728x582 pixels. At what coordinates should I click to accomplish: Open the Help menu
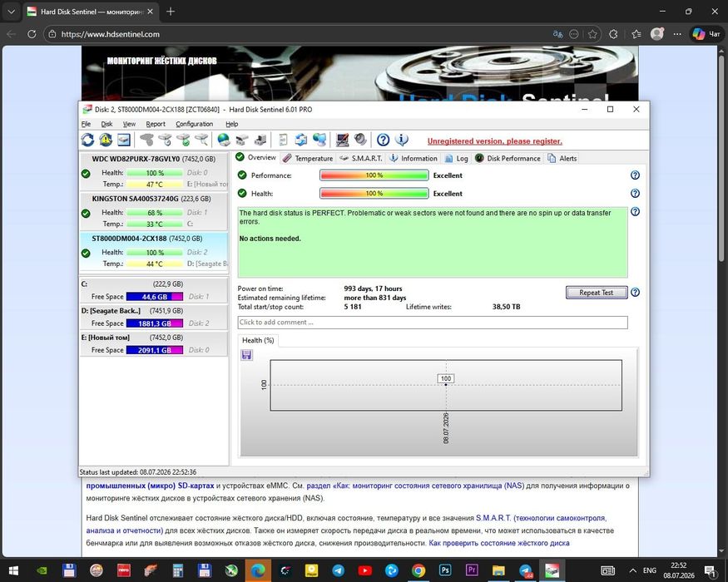click(231, 124)
